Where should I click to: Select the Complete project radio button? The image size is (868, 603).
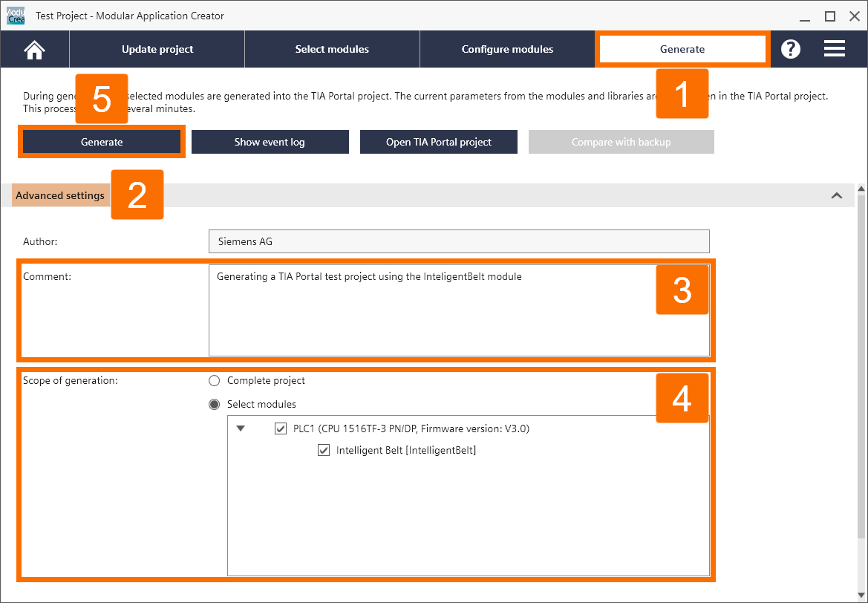pyautogui.click(x=215, y=380)
